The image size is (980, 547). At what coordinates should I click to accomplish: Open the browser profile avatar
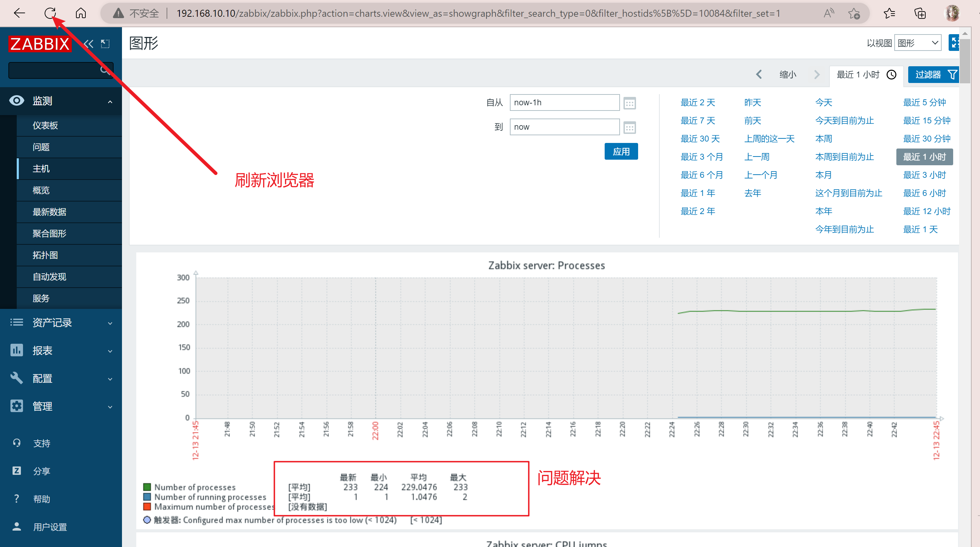[x=952, y=13]
